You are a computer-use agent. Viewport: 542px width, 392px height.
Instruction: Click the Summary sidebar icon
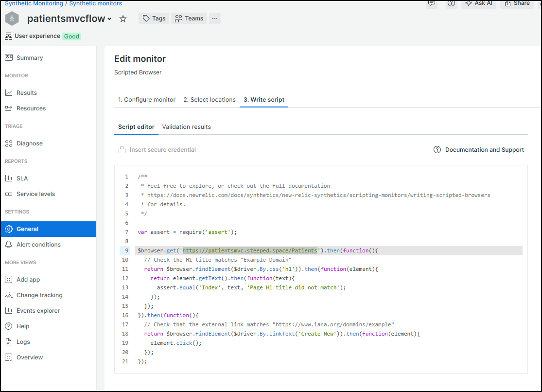[x=9, y=58]
